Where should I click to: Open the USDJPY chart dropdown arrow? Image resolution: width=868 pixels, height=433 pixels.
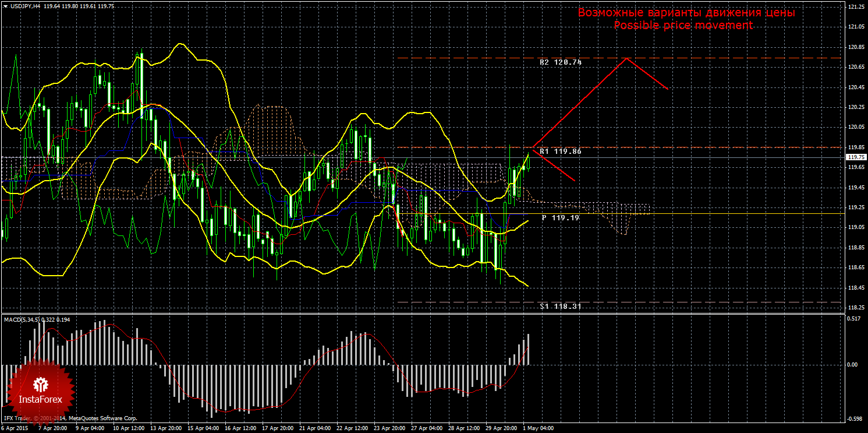(6, 6)
